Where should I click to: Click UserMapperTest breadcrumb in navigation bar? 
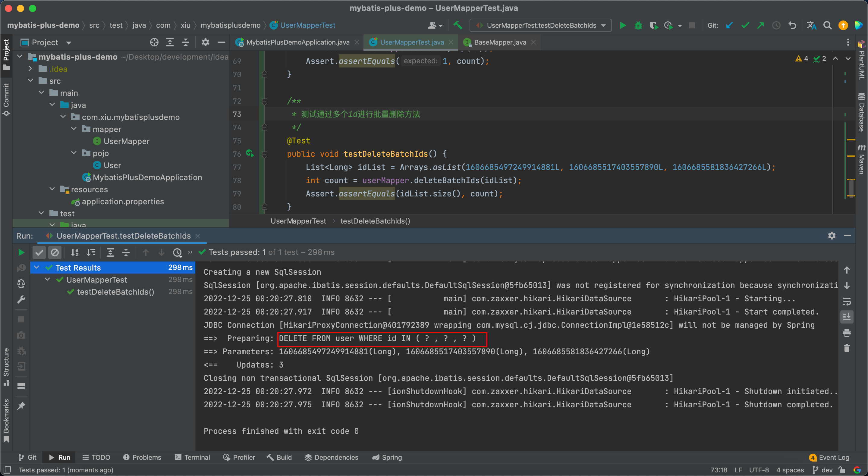click(303, 25)
